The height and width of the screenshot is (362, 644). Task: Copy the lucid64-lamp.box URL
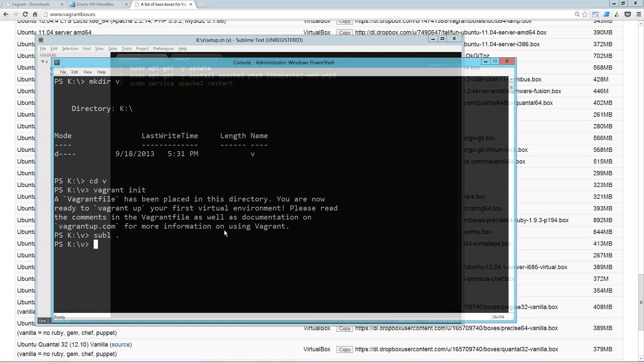(345, 21)
